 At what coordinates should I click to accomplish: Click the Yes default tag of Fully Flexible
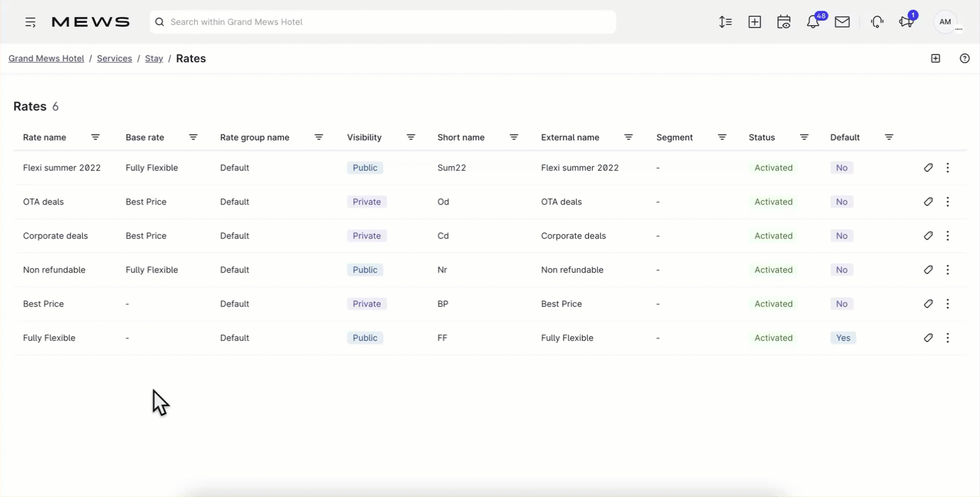843,338
